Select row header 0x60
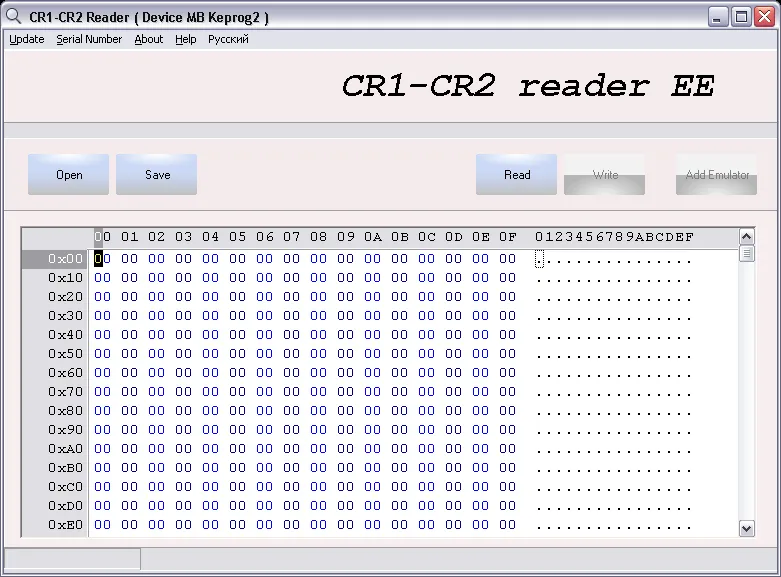 click(x=55, y=372)
